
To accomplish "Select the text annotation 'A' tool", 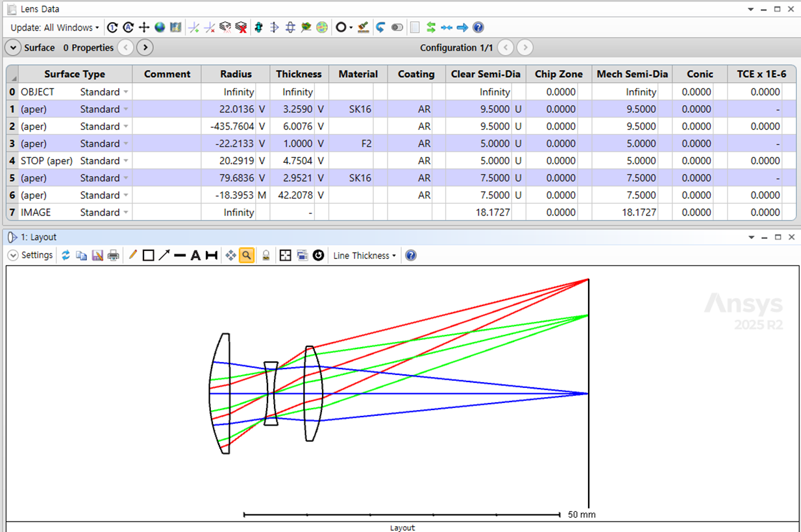I will [195, 256].
